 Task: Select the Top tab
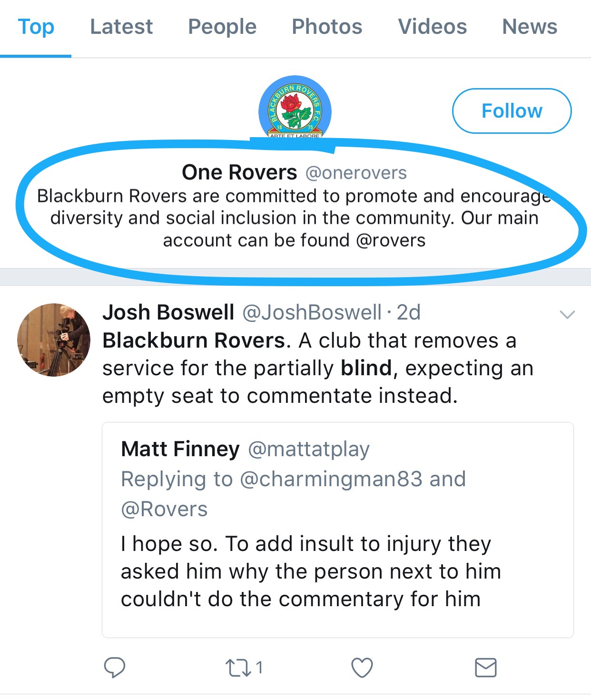click(36, 27)
